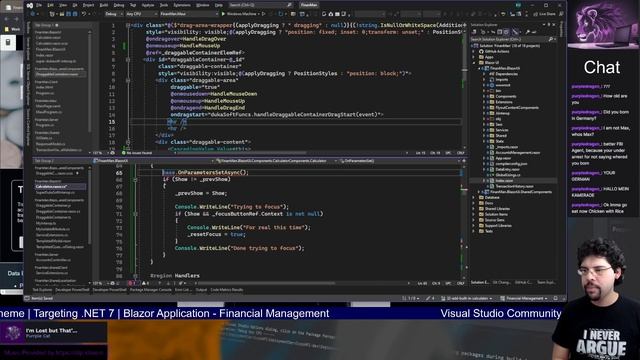Open the Window menu
Image resolution: width=640 pixels, height=360 pixels.
pyautogui.click(x=202, y=5)
